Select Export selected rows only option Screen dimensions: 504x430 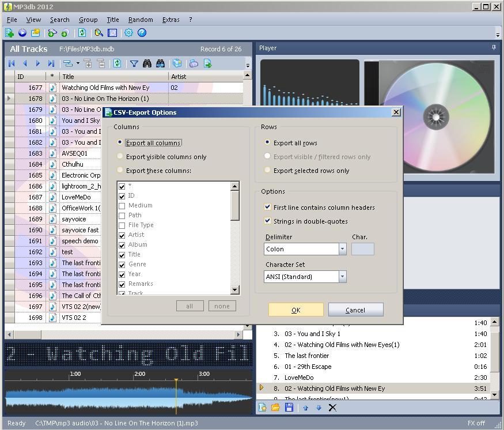click(267, 170)
